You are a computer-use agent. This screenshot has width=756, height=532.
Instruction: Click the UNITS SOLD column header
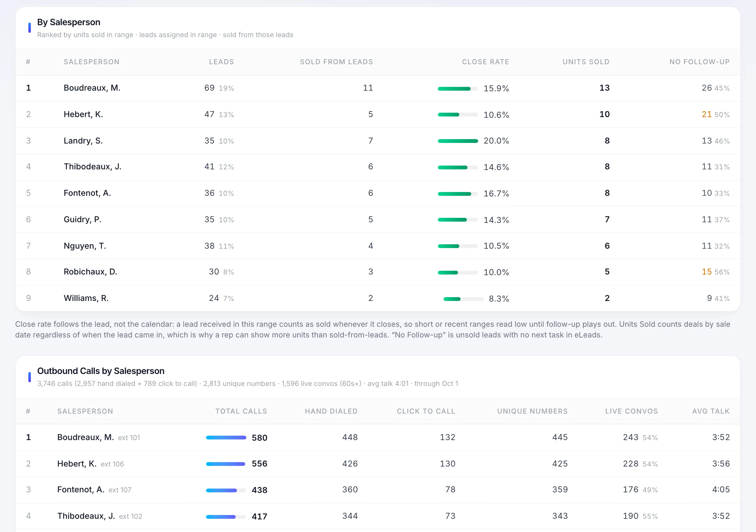pos(586,62)
